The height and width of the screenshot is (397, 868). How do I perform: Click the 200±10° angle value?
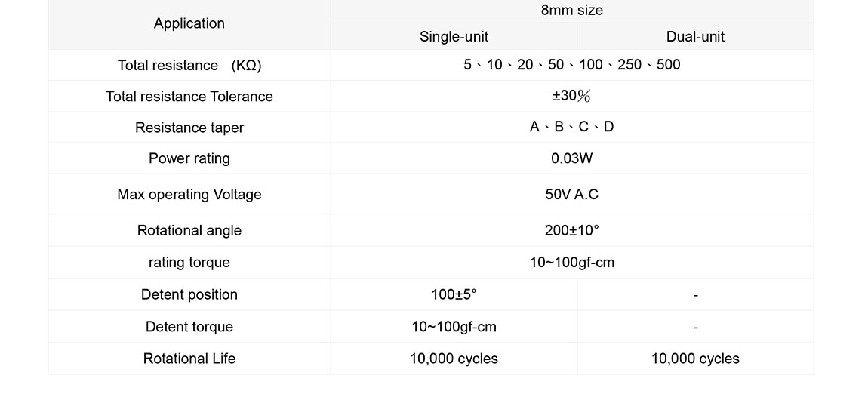pos(571,231)
